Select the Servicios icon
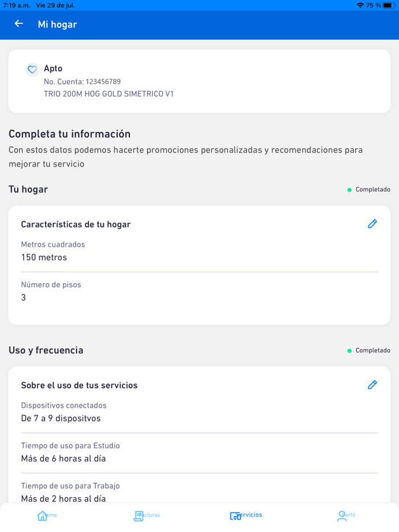This screenshot has width=399, height=532. [x=236, y=515]
